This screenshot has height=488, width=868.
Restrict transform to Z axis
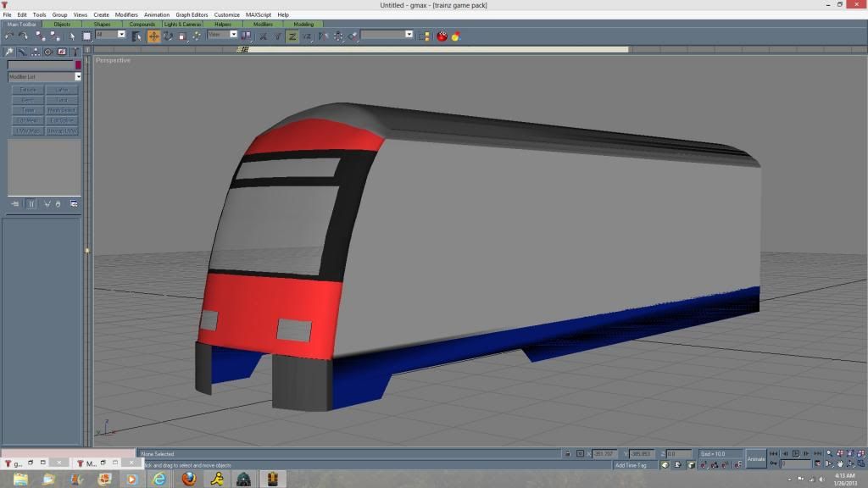click(292, 36)
